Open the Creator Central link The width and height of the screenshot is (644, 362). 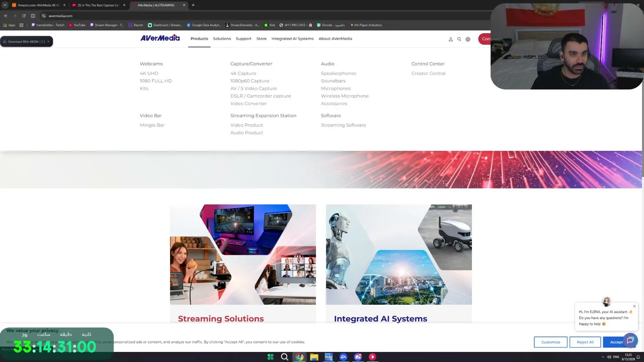point(428,73)
